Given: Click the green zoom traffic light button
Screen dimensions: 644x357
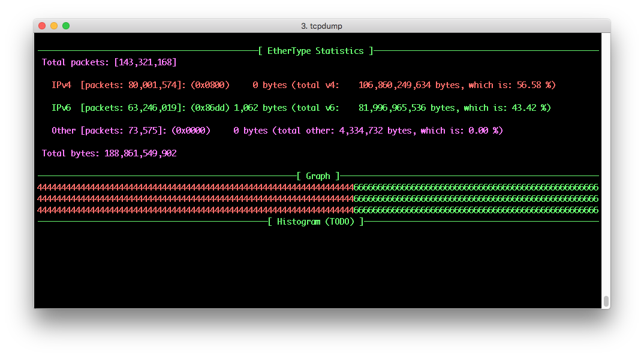Looking at the screenshot, I should pyautogui.click(x=66, y=26).
